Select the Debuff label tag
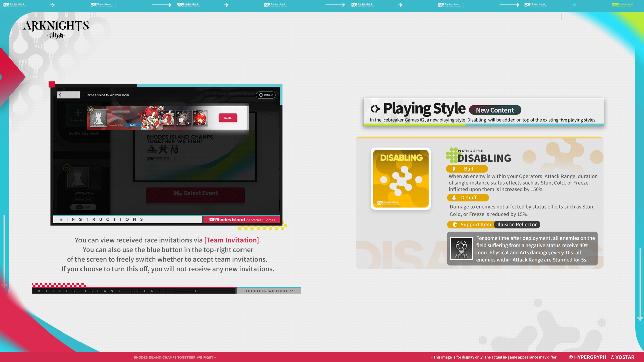This screenshot has height=362, width=644. pos(468,198)
